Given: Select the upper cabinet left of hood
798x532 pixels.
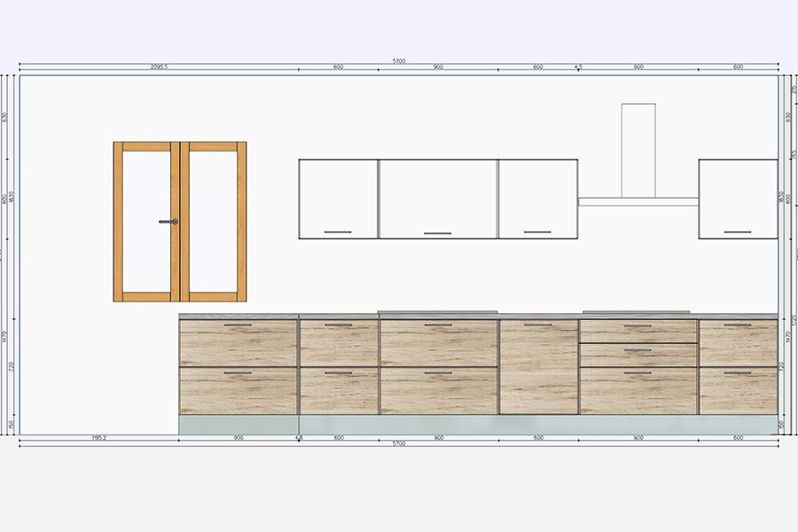Looking at the screenshot, I should click(x=537, y=199).
